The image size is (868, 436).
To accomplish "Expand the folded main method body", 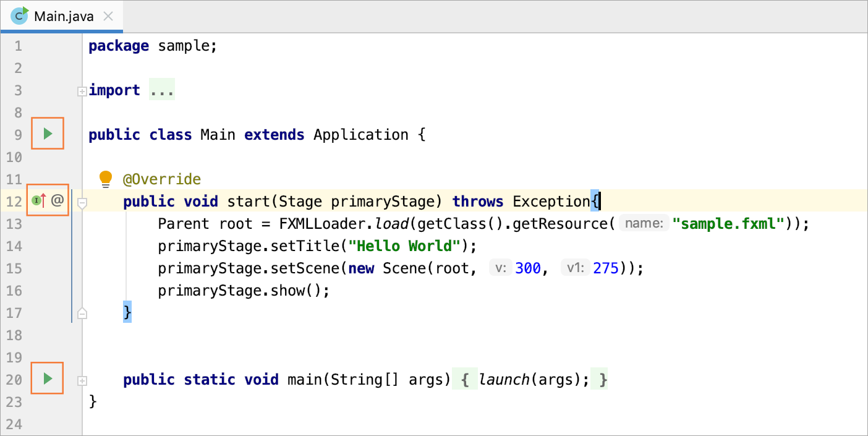I will pos(82,380).
